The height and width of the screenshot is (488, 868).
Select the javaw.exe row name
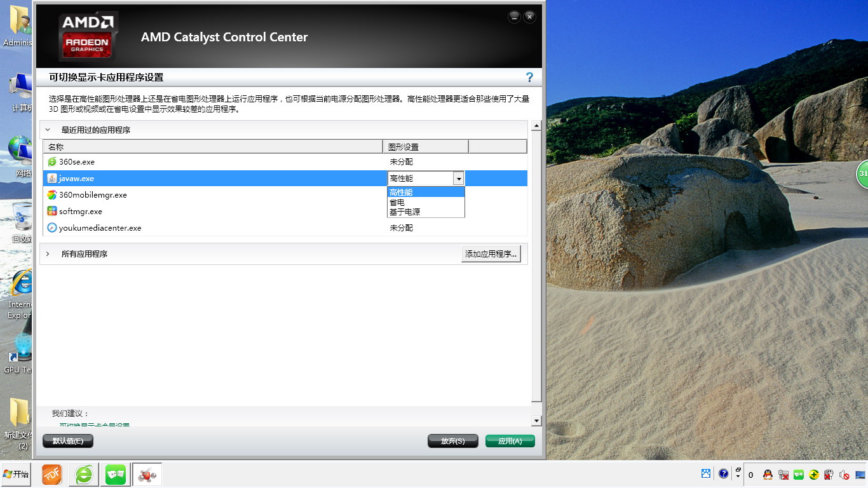(x=76, y=179)
